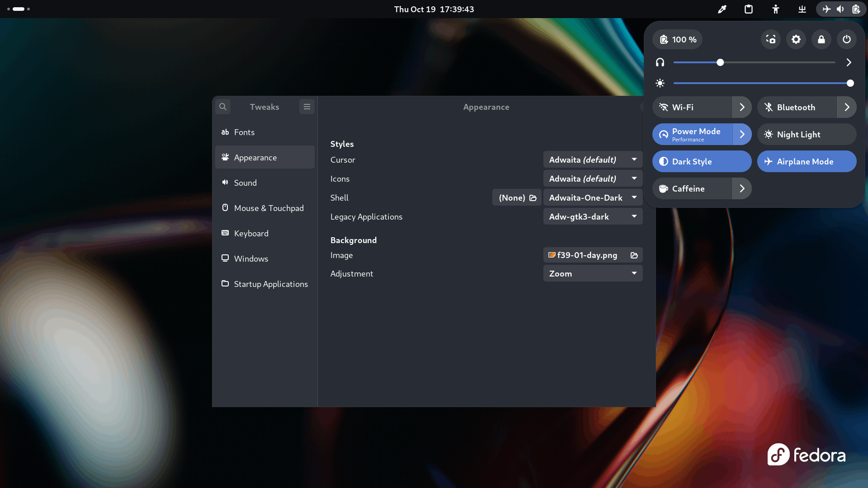Disable Airplane Mode toggle
Screen dimensions: 868x488
click(807, 162)
